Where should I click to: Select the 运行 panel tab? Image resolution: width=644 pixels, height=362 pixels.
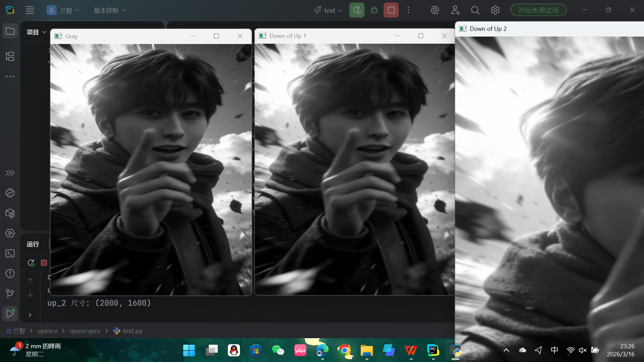tap(33, 244)
